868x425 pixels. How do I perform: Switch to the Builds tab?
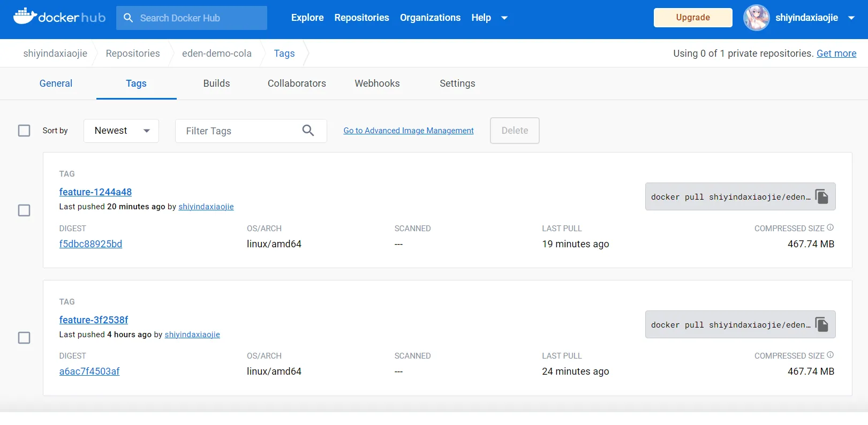click(x=216, y=84)
